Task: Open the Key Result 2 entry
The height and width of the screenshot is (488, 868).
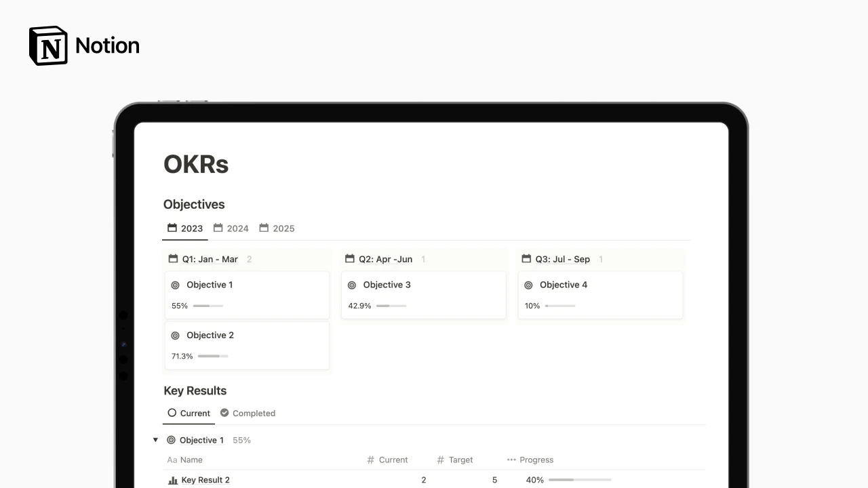Action: (205, 480)
